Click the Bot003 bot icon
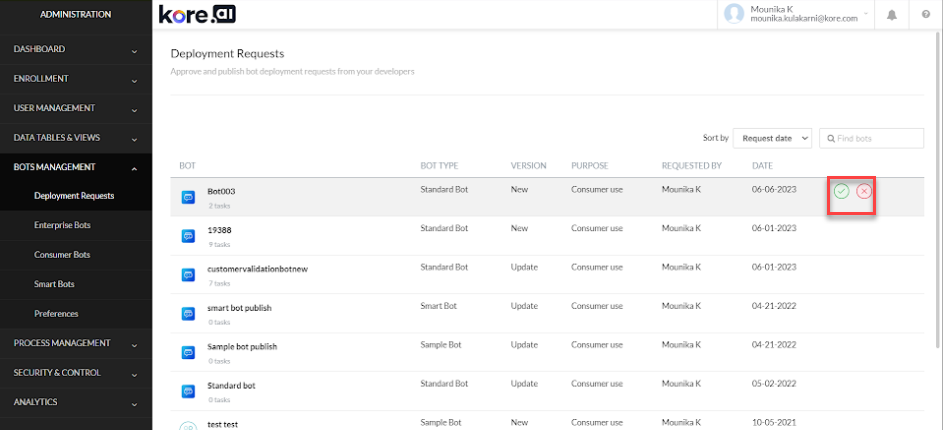The image size is (943, 430). tap(188, 198)
